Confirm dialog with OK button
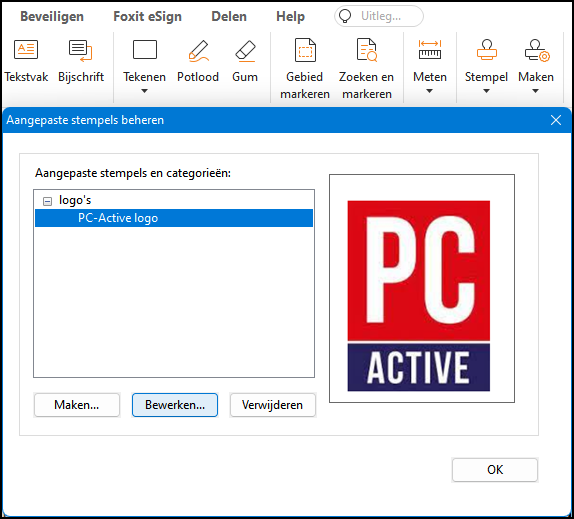This screenshot has width=574, height=519. [x=495, y=470]
